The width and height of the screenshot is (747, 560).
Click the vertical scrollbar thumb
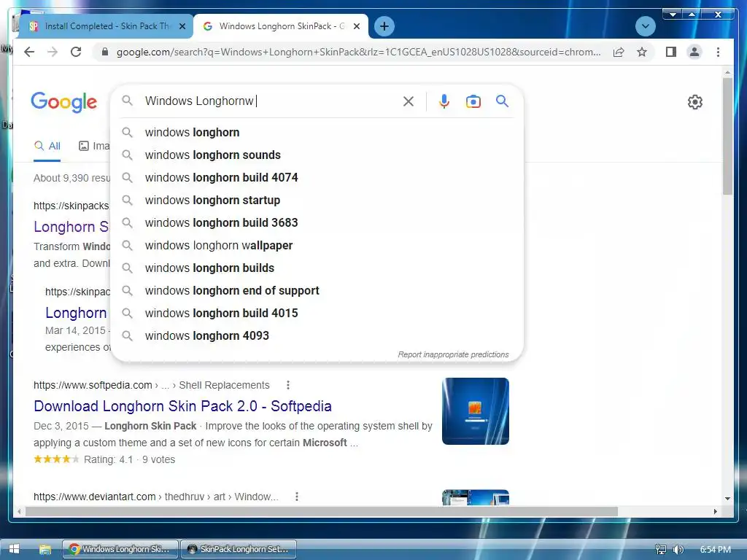[727, 136]
